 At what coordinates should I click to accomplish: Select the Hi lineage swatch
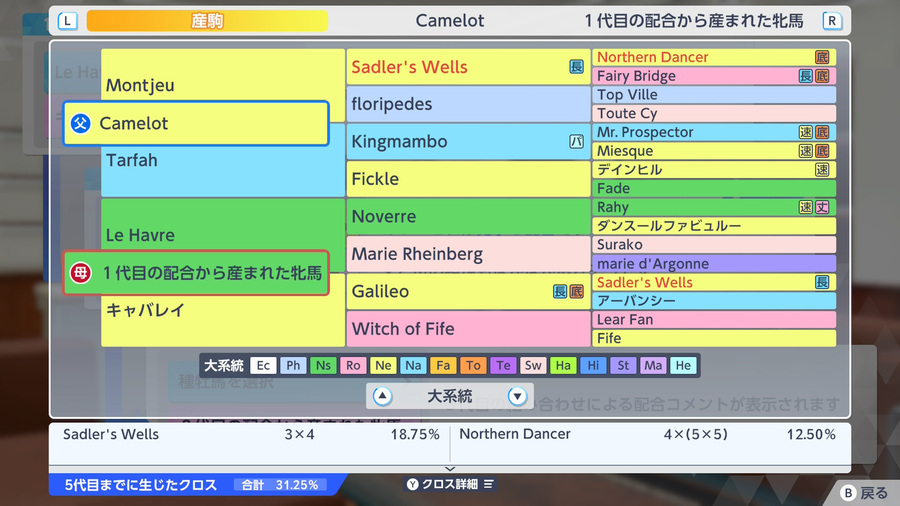593,365
